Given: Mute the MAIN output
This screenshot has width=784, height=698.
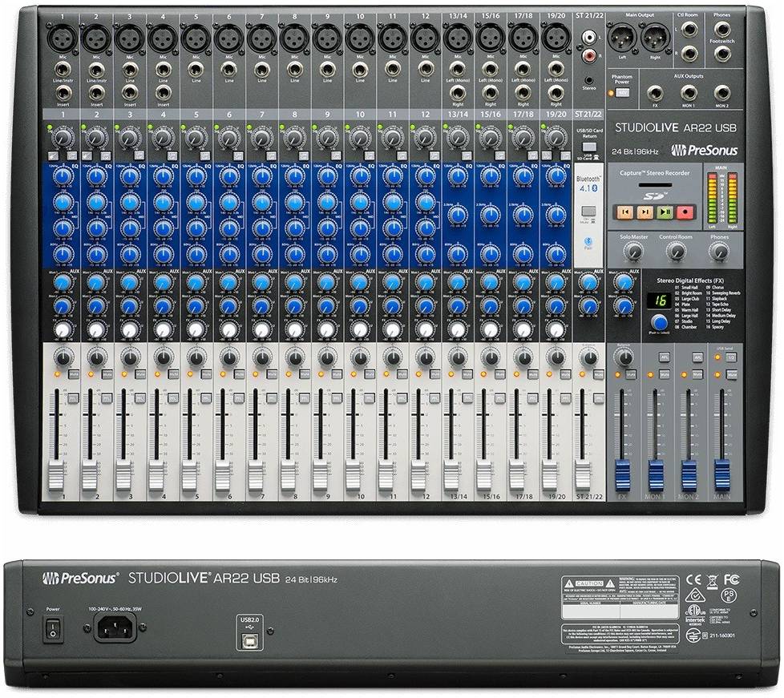Looking at the screenshot, I should pos(732,374).
